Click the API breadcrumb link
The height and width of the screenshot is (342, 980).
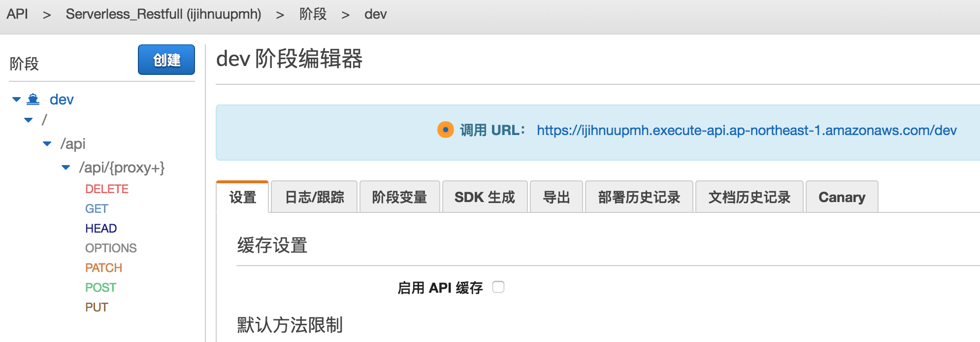pyautogui.click(x=17, y=14)
